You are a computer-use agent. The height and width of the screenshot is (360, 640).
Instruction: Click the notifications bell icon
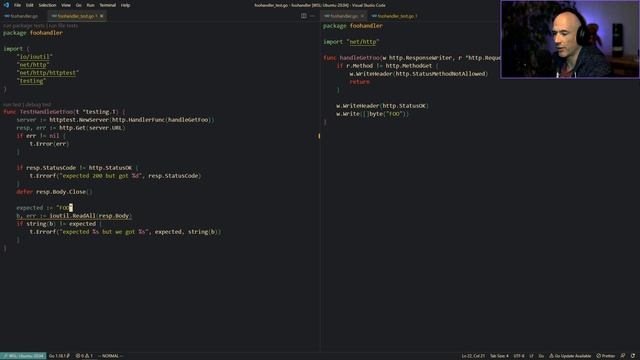(633, 356)
